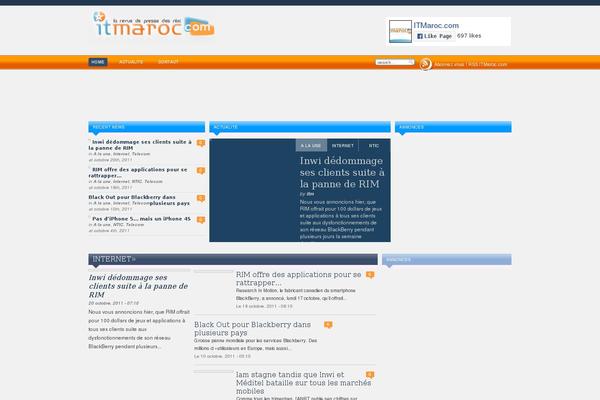Screen dimensions: 600x400
Task: Switch to the INTERNET slider tab
Action: (x=343, y=146)
